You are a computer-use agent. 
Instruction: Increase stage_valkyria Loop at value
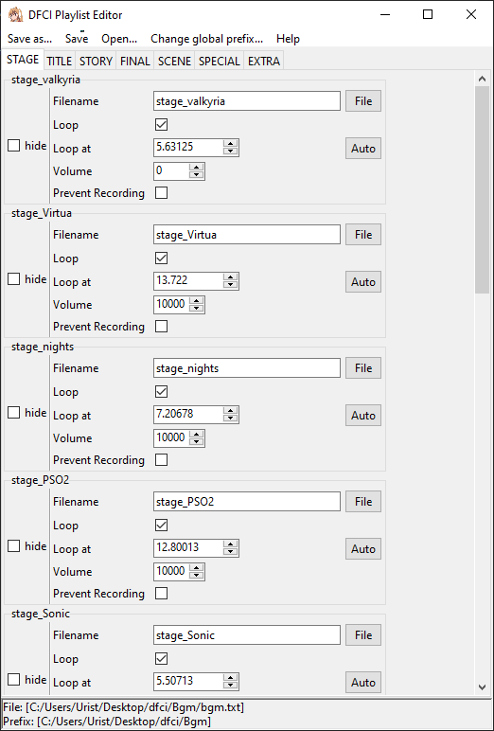click(x=230, y=143)
